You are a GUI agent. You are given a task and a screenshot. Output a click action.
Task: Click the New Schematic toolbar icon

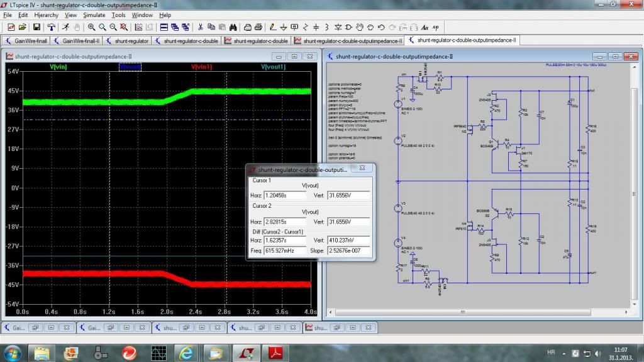(x=11, y=28)
